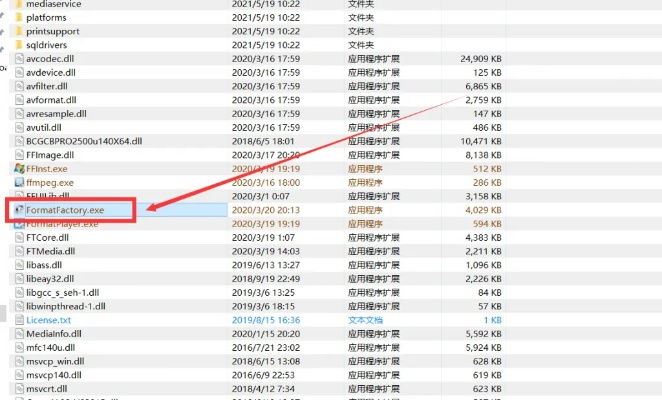Click the FormatFactory.exe file icon
662x400 pixels.
(19, 210)
